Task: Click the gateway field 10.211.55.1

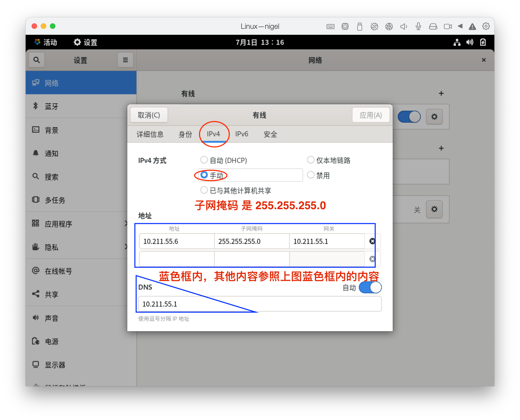Action: pos(327,241)
